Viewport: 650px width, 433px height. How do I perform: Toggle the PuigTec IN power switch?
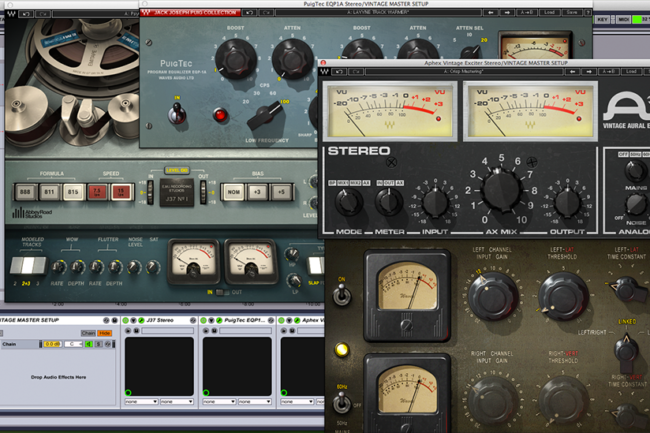tap(180, 114)
